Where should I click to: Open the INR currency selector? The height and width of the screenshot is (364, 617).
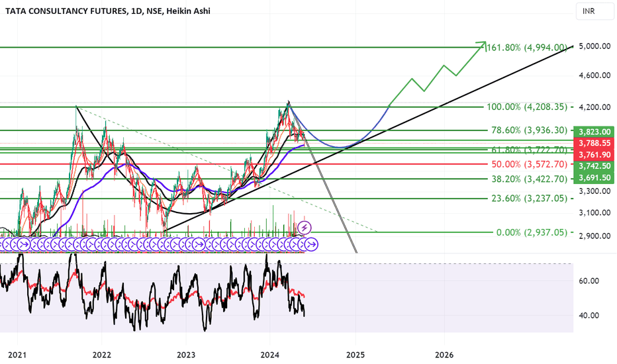[x=594, y=11]
